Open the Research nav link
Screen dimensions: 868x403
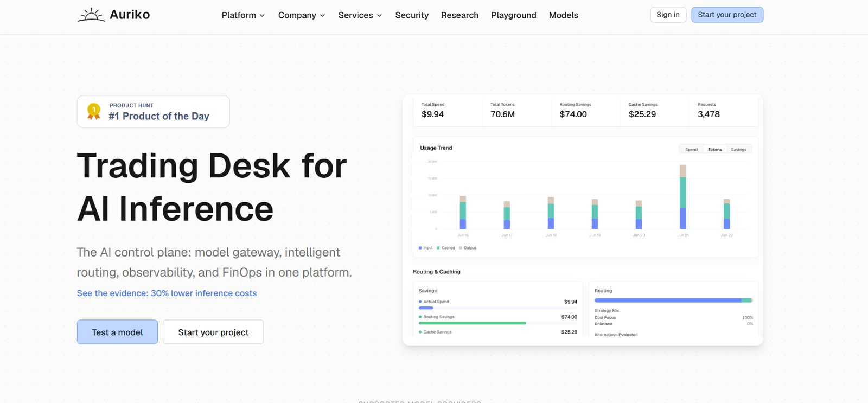(459, 15)
